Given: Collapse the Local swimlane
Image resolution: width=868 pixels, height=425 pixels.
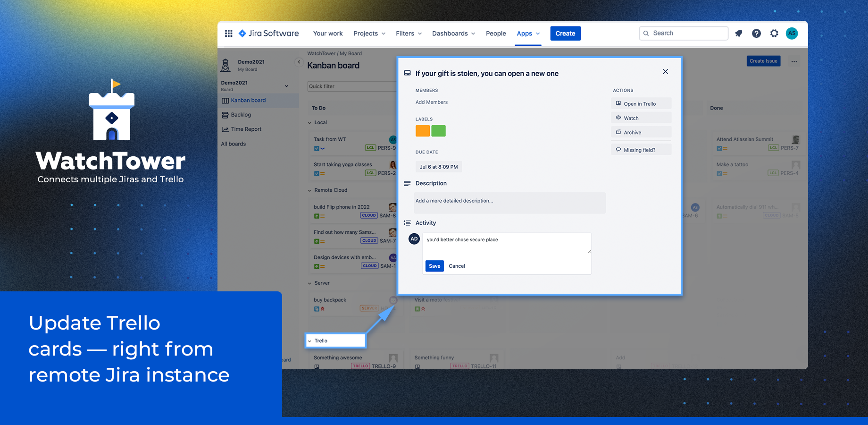Looking at the screenshot, I should pyautogui.click(x=310, y=123).
